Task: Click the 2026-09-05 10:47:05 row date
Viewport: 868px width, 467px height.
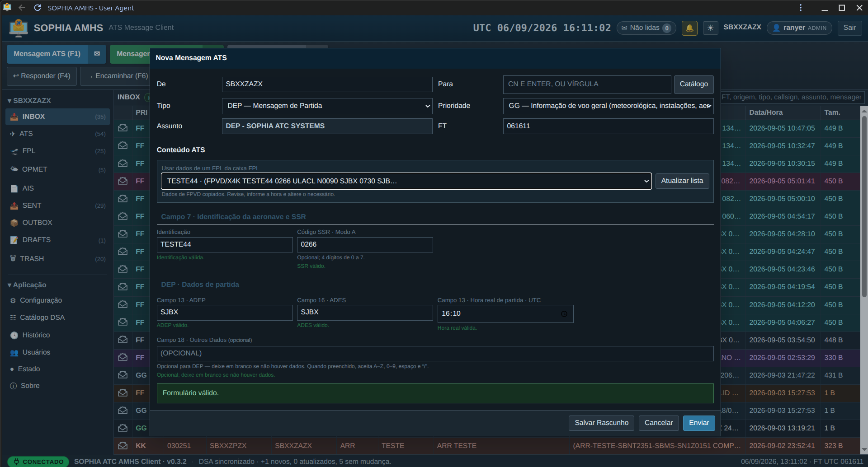Action: (782, 128)
